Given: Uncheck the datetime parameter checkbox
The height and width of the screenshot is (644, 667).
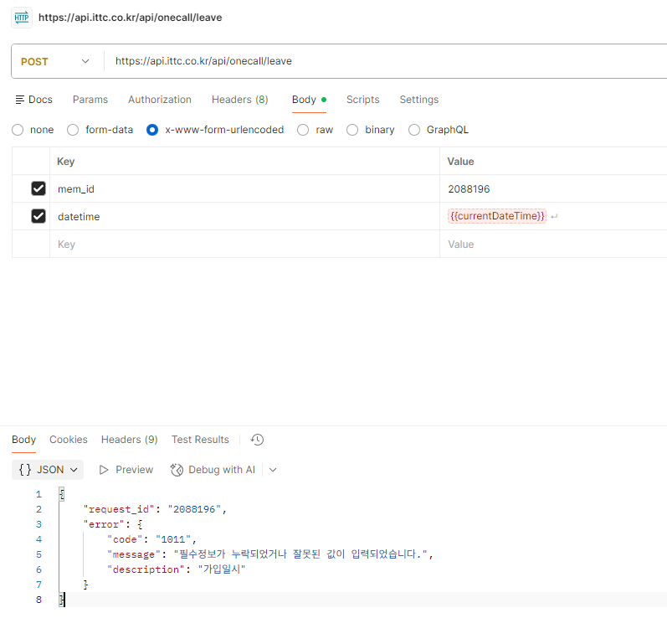Looking at the screenshot, I should tap(38, 216).
